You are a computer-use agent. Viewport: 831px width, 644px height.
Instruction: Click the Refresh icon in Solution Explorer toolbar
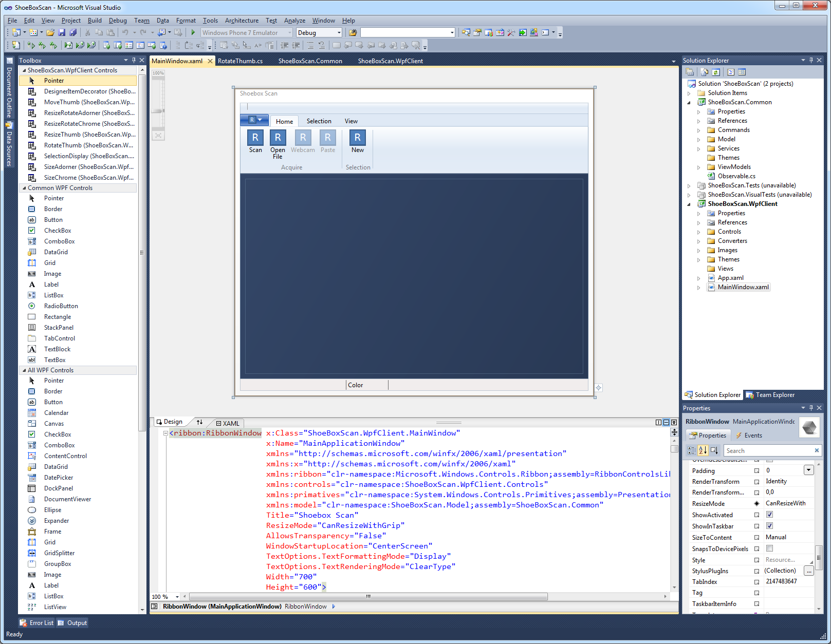tap(716, 72)
